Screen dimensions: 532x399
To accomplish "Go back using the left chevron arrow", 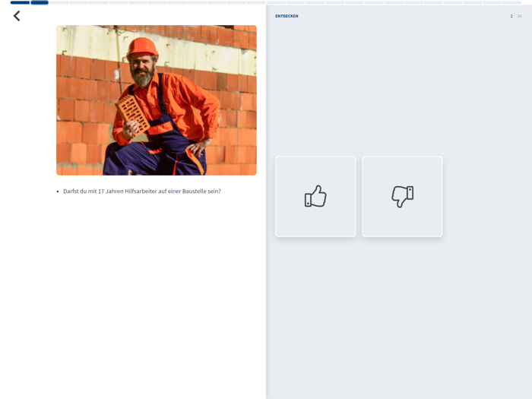I will (x=17, y=16).
